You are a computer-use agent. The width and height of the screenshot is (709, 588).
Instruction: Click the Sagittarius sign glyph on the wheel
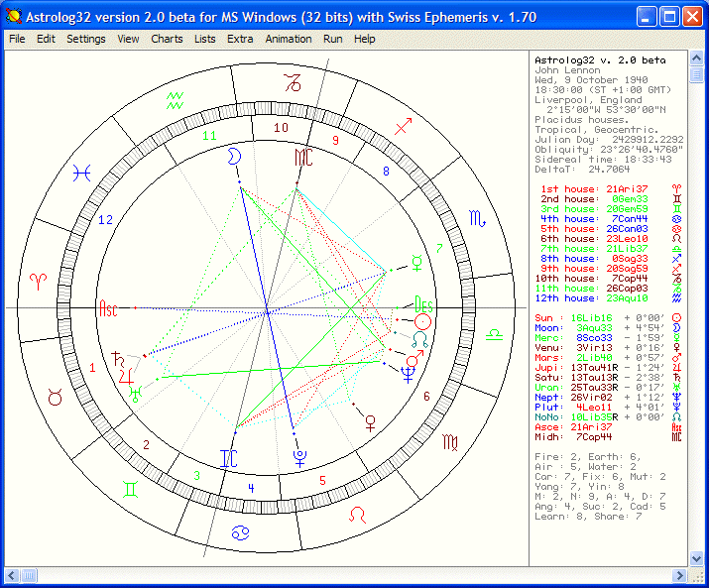tap(404, 126)
